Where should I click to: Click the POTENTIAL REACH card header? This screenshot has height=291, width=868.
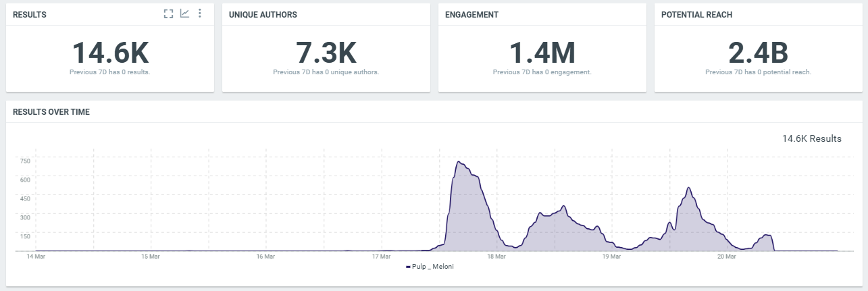(x=696, y=14)
